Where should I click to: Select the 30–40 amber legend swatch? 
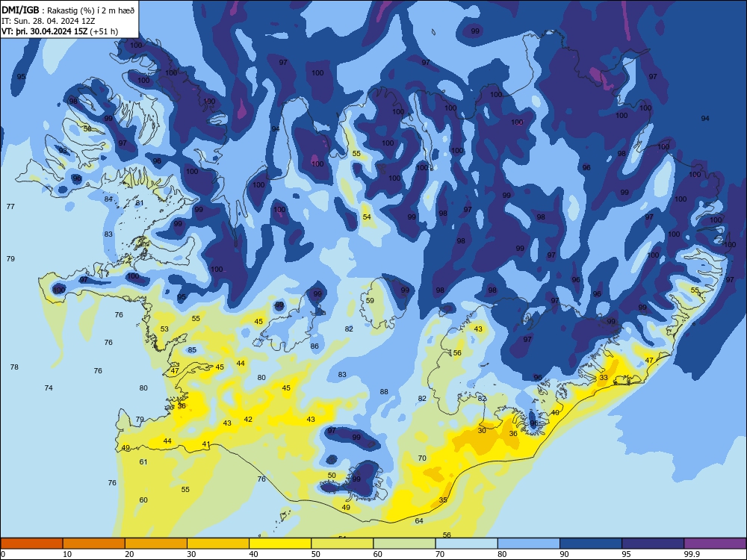click(x=218, y=544)
